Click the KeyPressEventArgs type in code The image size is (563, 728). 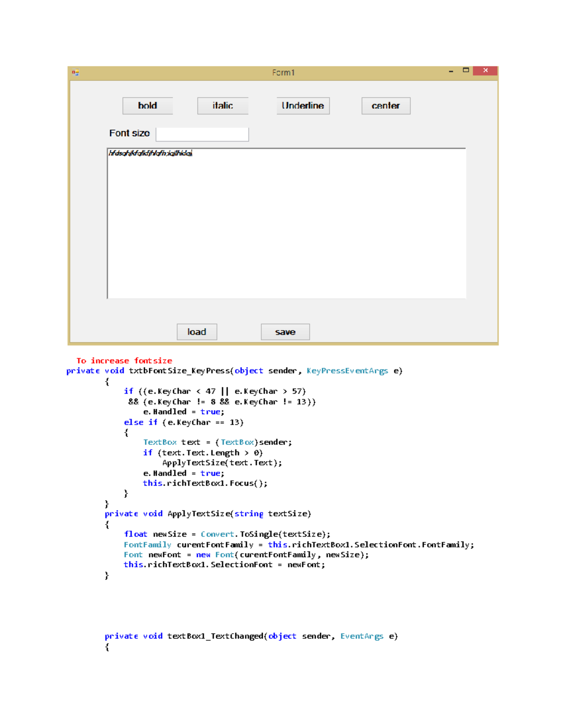[347, 371]
